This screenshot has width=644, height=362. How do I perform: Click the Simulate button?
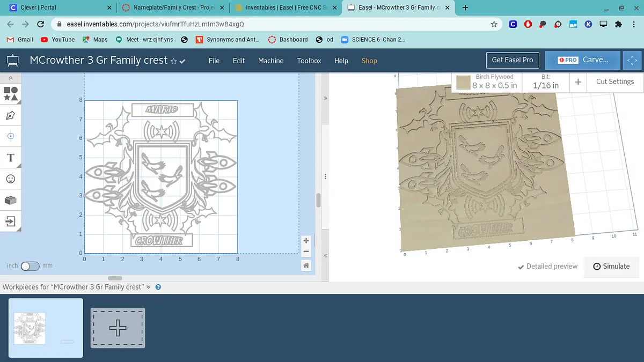(611, 267)
